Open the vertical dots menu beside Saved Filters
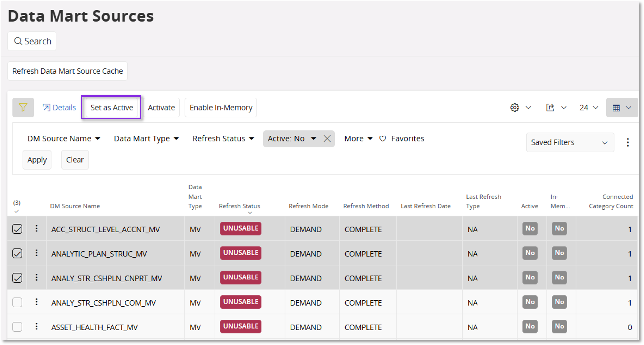Viewport: 644px width, 345px height. pyautogui.click(x=628, y=142)
